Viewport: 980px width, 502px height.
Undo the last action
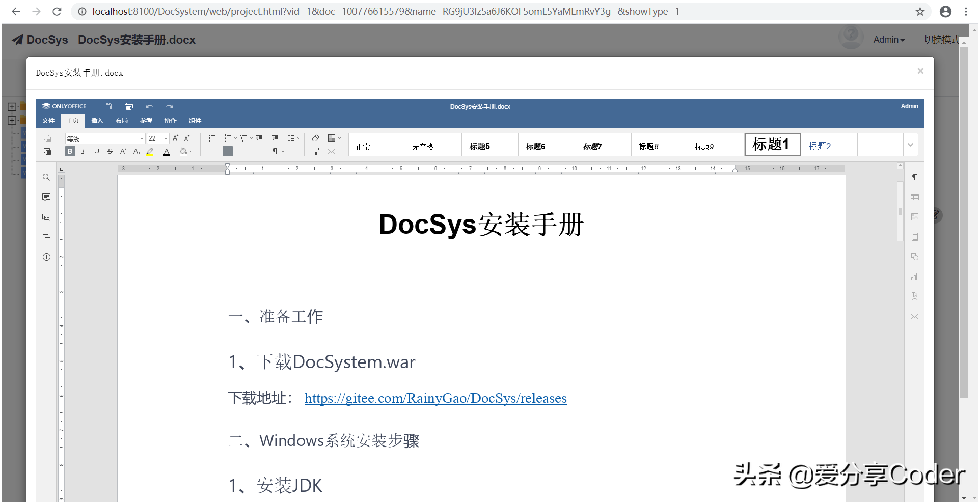click(x=149, y=106)
